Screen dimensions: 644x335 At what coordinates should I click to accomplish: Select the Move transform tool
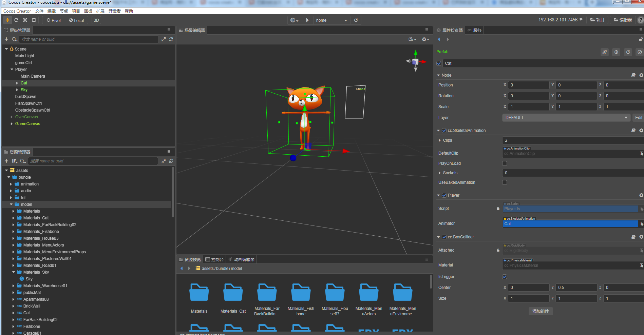coord(7,20)
